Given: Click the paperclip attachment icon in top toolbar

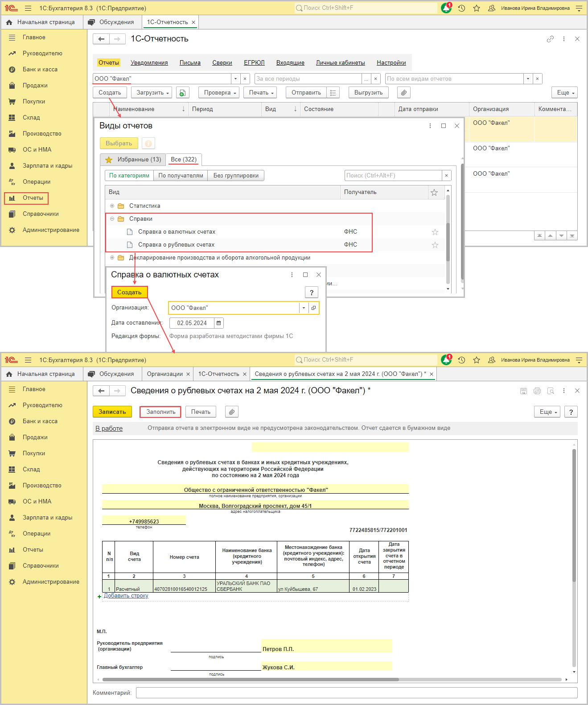Looking at the screenshot, I should pyautogui.click(x=403, y=93).
